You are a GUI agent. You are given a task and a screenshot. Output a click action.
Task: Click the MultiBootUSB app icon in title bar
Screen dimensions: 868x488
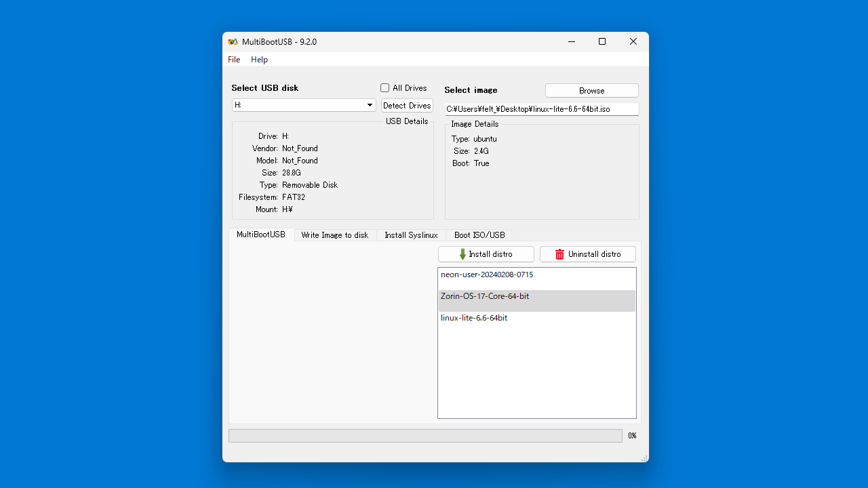coord(233,42)
